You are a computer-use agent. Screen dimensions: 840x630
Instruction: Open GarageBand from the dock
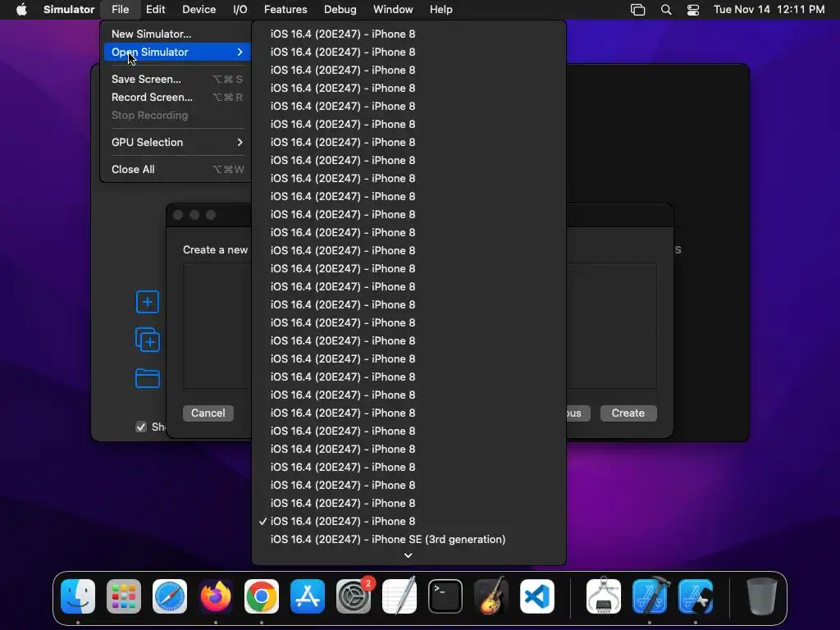click(491, 596)
